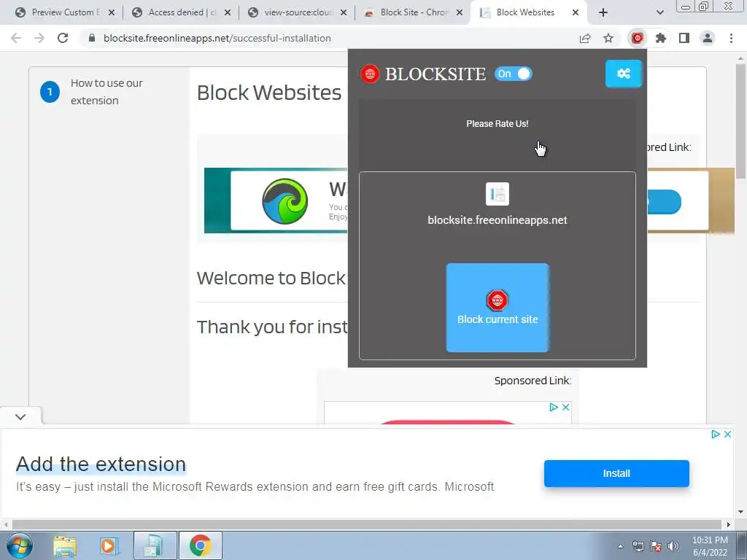Open BlockSite settings gear button
The image size is (747, 560).
pos(623,74)
